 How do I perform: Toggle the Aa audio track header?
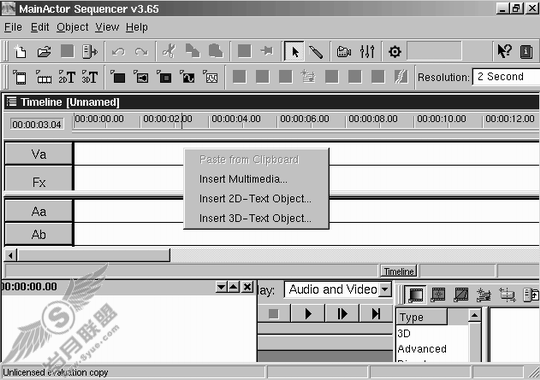(x=39, y=211)
